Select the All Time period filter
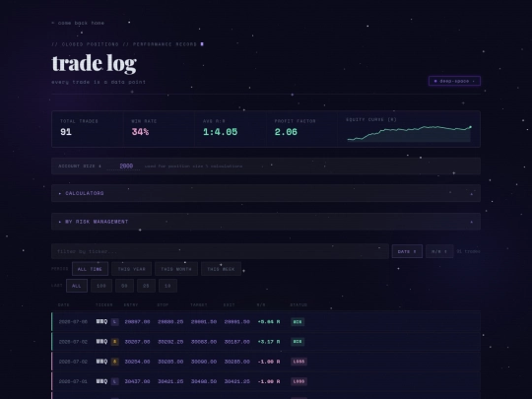The width and height of the screenshot is (532, 399). click(x=90, y=269)
